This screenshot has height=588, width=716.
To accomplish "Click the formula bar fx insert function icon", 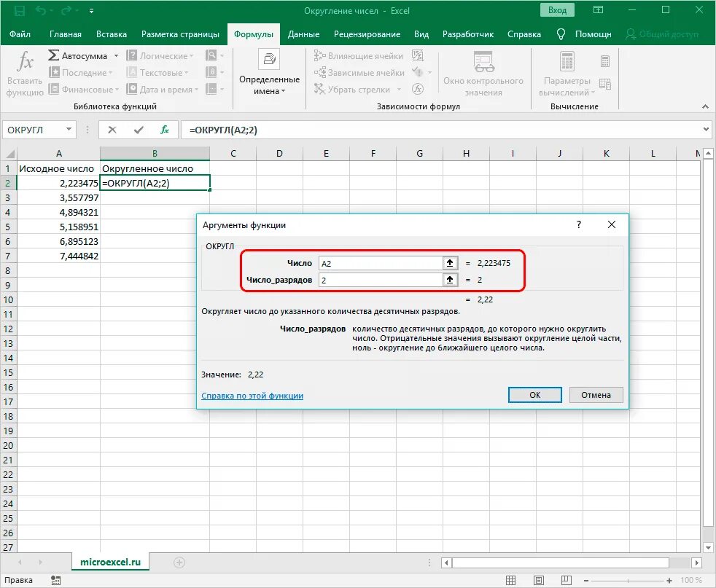I will [164, 130].
